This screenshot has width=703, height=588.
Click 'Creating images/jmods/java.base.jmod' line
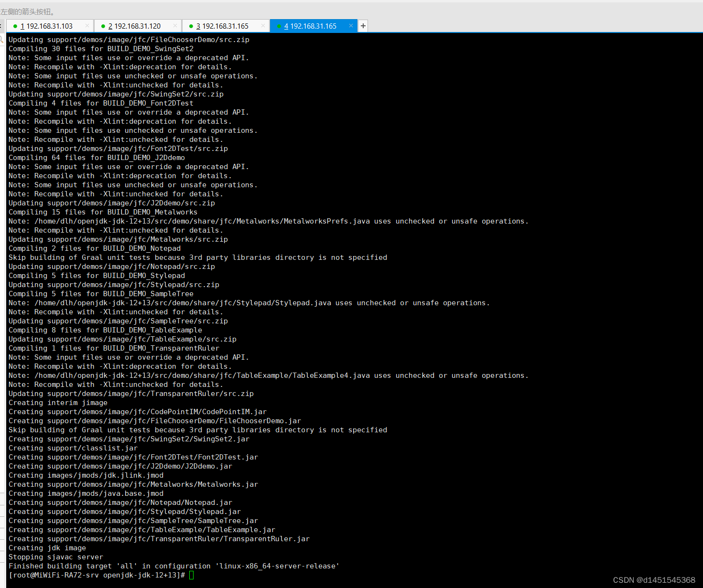(86, 493)
